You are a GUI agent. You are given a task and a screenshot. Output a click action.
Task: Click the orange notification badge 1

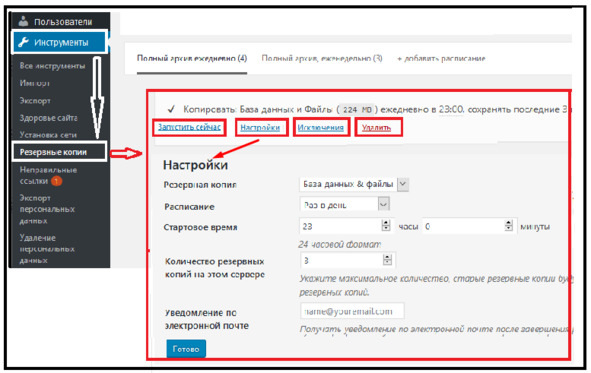(x=56, y=181)
